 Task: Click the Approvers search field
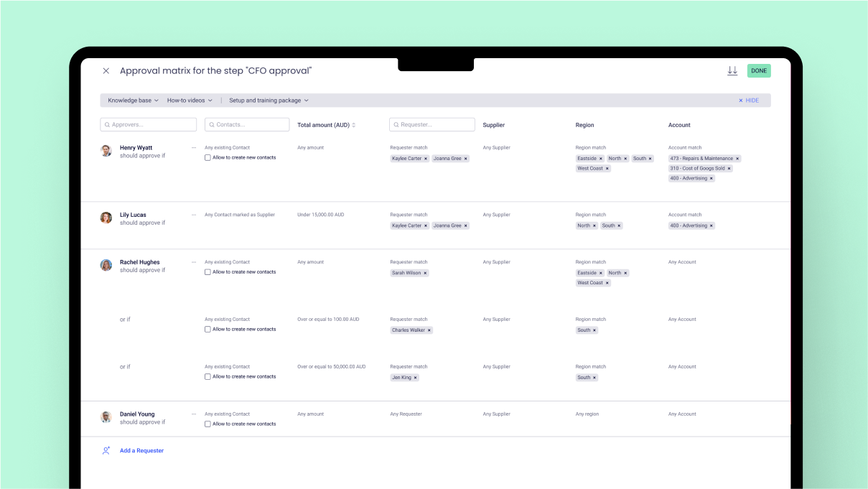[148, 124]
